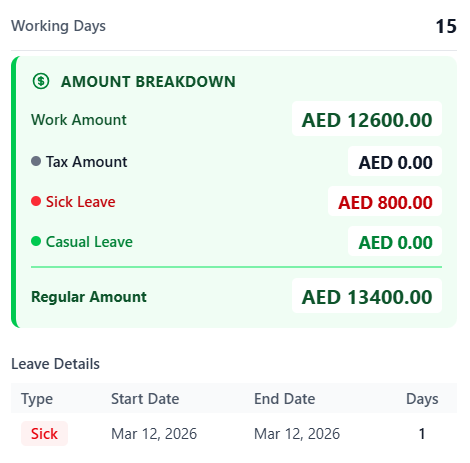
Task: Click the Regular Amount label
Action: click(89, 297)
